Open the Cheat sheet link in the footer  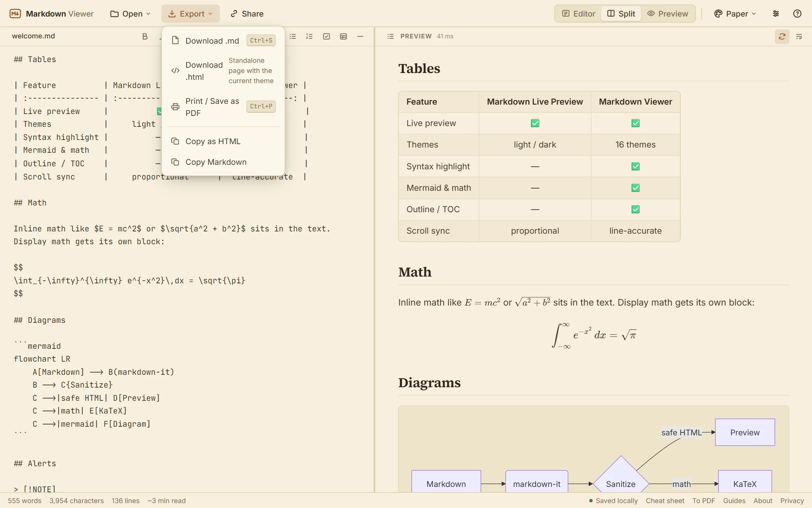665,500
